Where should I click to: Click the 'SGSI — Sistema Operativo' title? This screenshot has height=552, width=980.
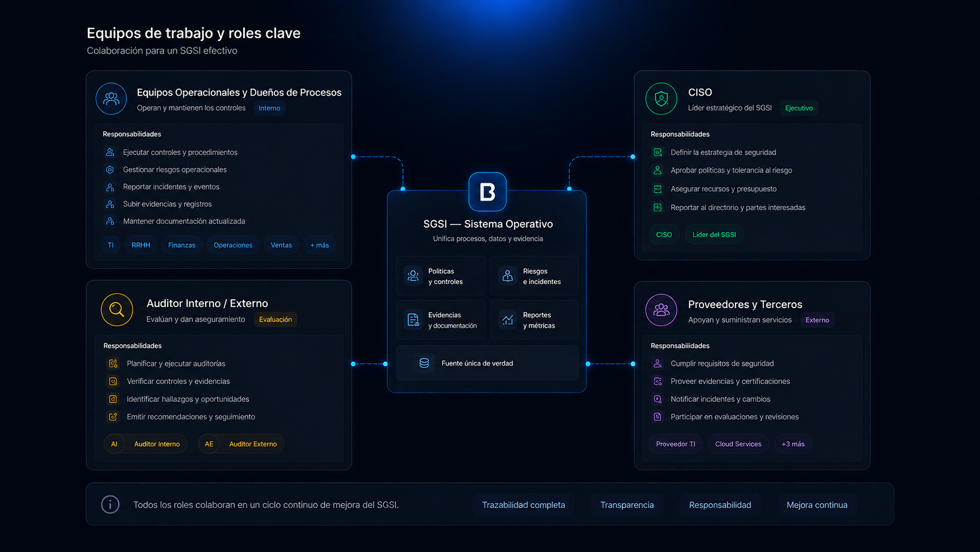pos(488,224)
